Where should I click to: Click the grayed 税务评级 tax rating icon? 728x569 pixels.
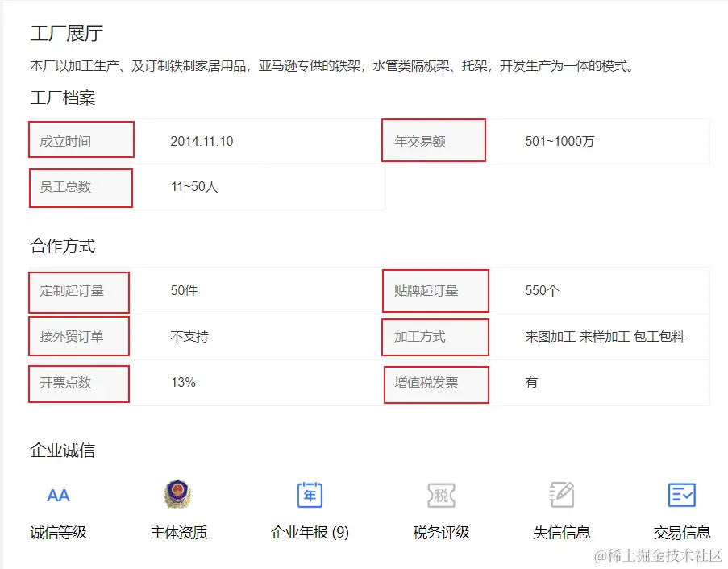click(x=440, y=495)
